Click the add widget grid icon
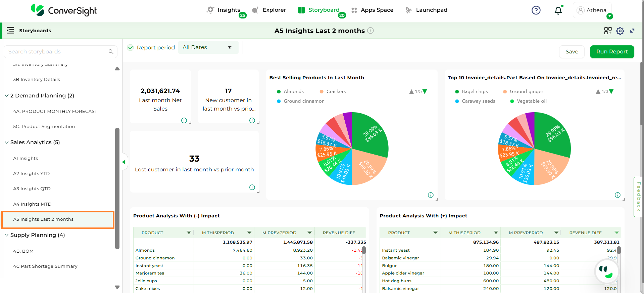Viewport: 644px width, 294px height. 608,31
